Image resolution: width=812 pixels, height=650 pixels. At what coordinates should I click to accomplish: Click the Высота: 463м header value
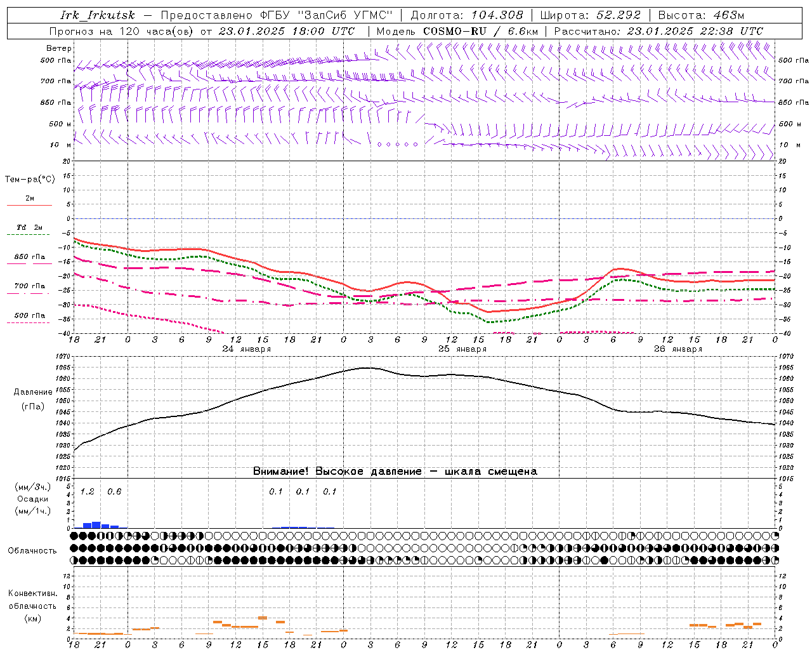701,15
